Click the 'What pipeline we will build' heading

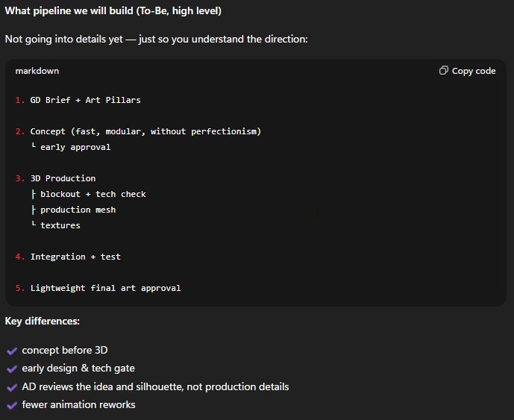click(113, 11)
